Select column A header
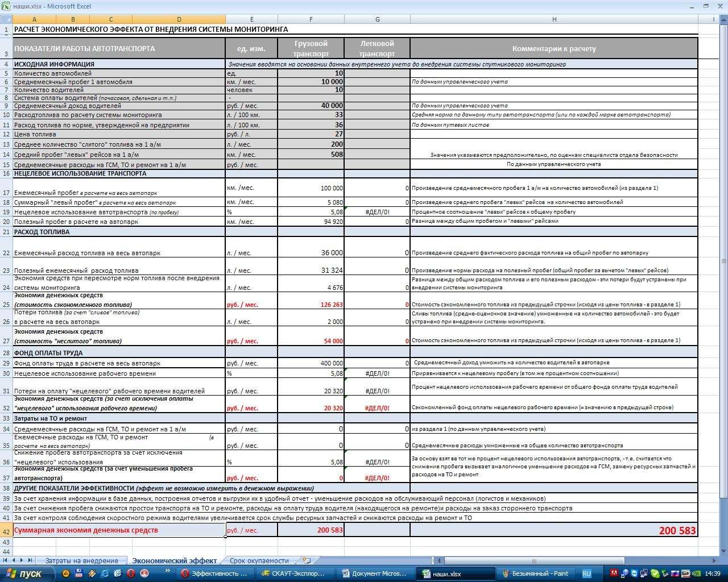The width and height of the screenshot is (728, 582). click(34, 19)
